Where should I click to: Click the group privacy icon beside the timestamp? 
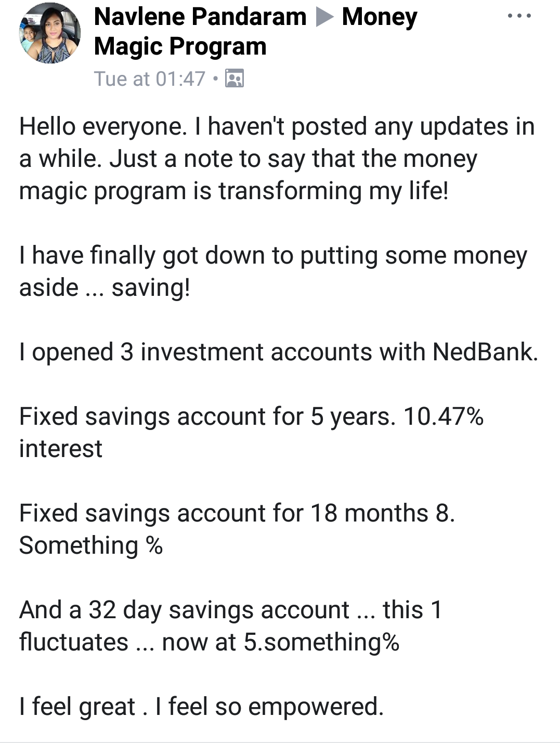tap(235, 79)
